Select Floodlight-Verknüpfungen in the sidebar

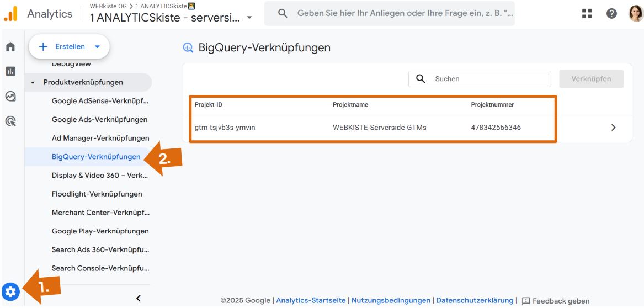97,194
